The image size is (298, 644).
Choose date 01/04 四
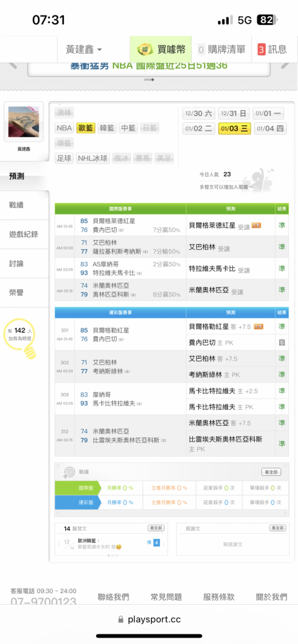click(x=270, y=129)
